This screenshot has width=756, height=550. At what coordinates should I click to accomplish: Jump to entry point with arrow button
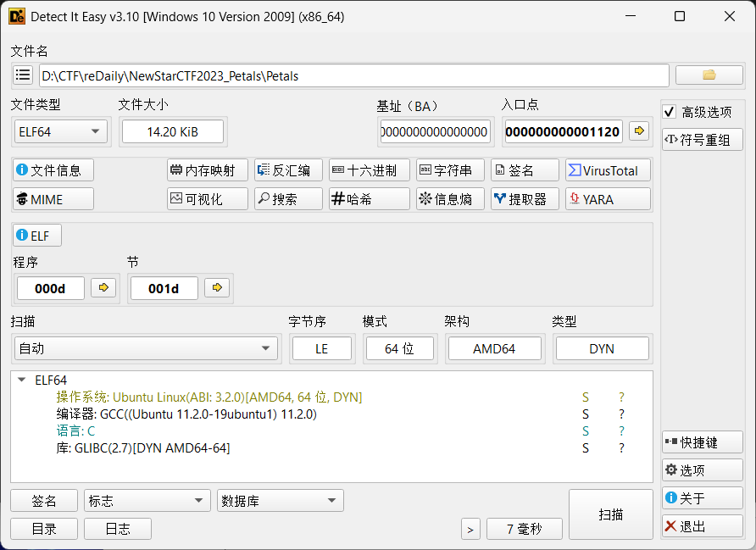[639, 131]
